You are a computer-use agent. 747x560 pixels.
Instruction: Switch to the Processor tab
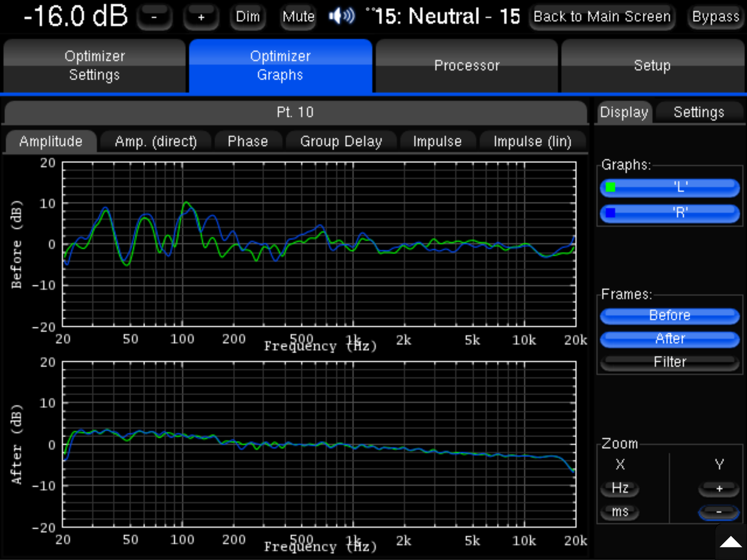click(467, 66)
